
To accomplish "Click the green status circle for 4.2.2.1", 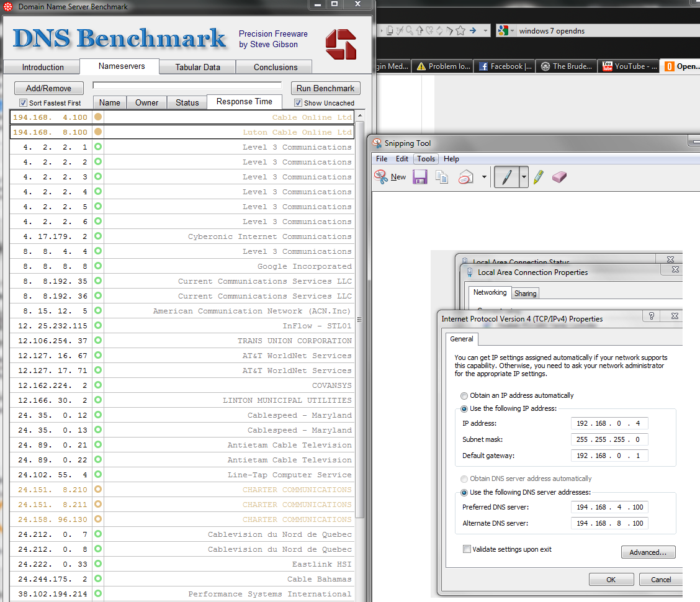I will point(98,146).
